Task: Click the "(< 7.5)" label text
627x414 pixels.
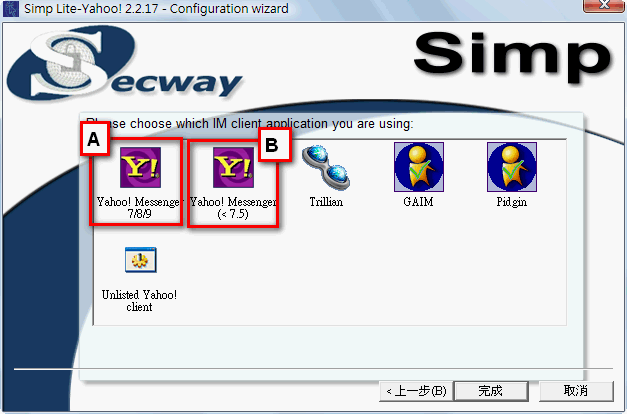Action: tap(233, 214)
